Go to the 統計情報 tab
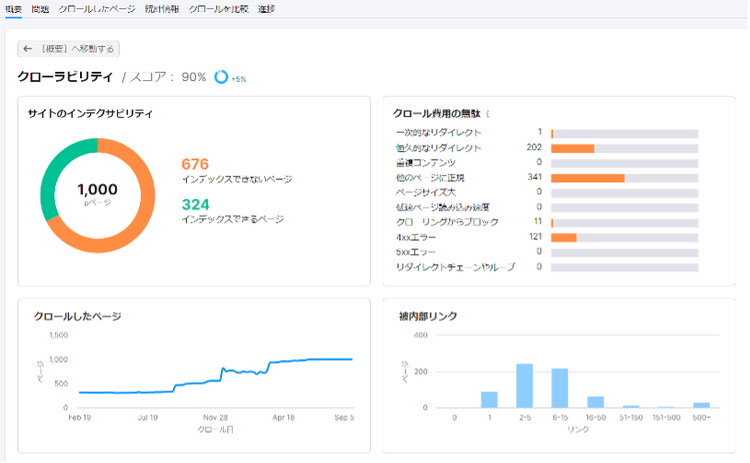750x463 pixels. pyautogui.click(x=162, y=9)
